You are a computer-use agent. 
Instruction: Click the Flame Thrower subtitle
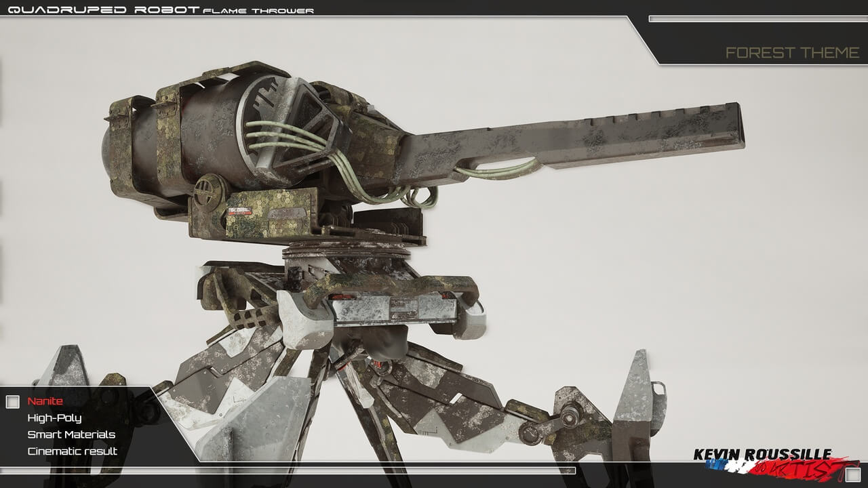(258, 10)
